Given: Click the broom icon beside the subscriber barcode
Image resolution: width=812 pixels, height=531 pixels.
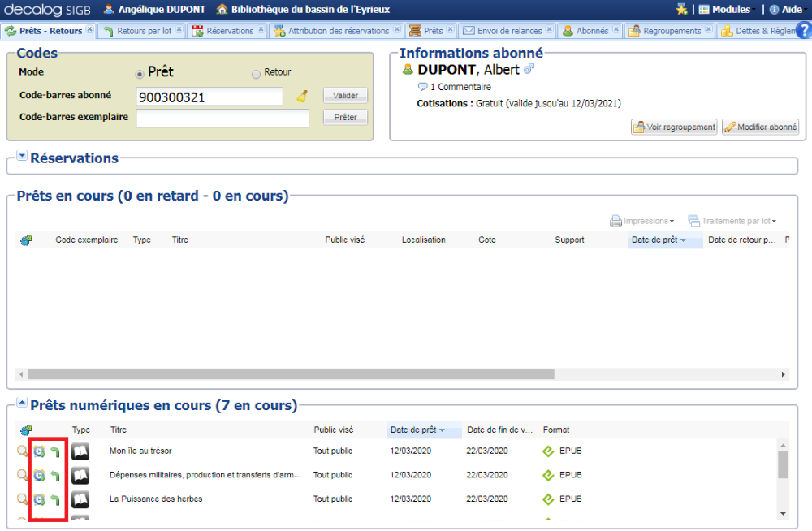Looking at the screenshot, I should 302,97.
